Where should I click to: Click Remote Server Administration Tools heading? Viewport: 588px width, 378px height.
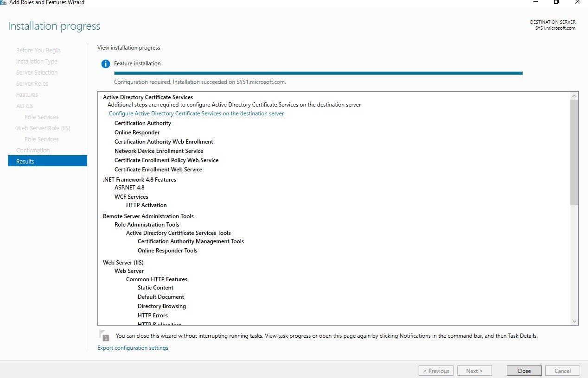tap(148, 216)
